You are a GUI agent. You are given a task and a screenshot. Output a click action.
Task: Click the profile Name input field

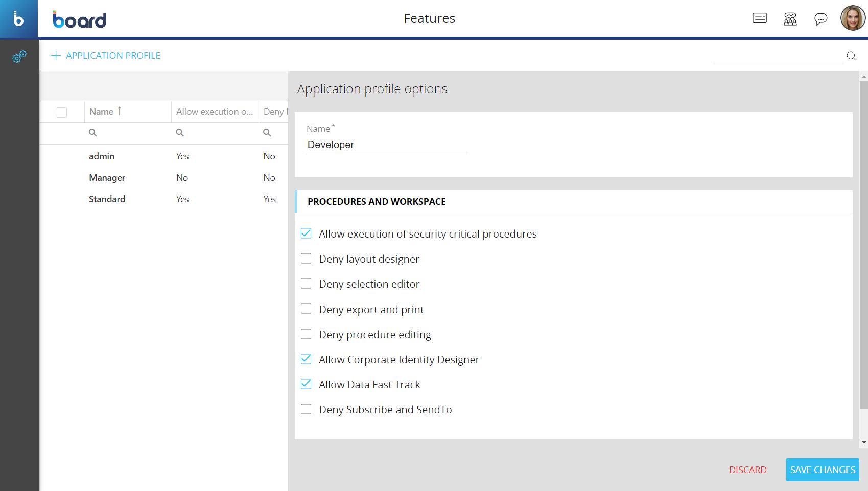(x=386, y=145)
